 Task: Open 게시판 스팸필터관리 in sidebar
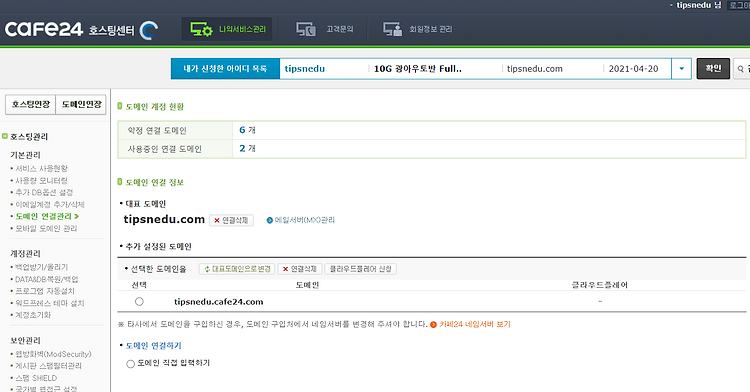(48, 366)
